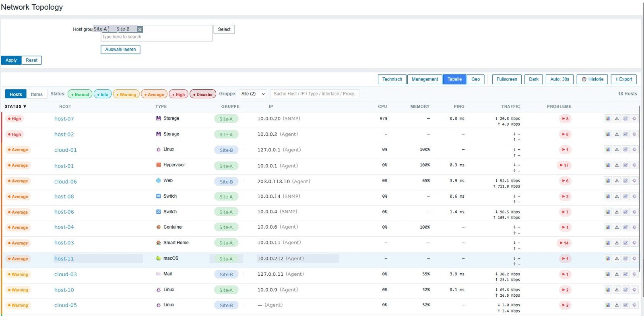Click Mail icon for cloud-03
This screenshot has width=644, height=316.
tap(159, 274)
